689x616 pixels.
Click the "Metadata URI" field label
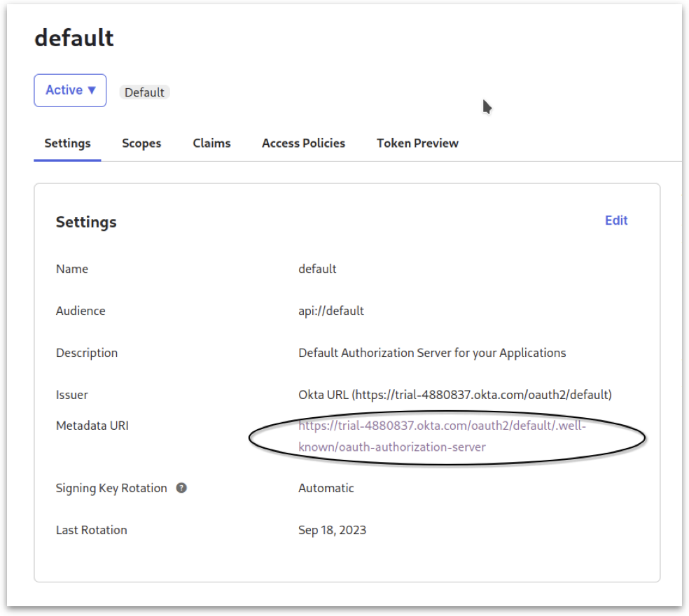coord(92,426)
